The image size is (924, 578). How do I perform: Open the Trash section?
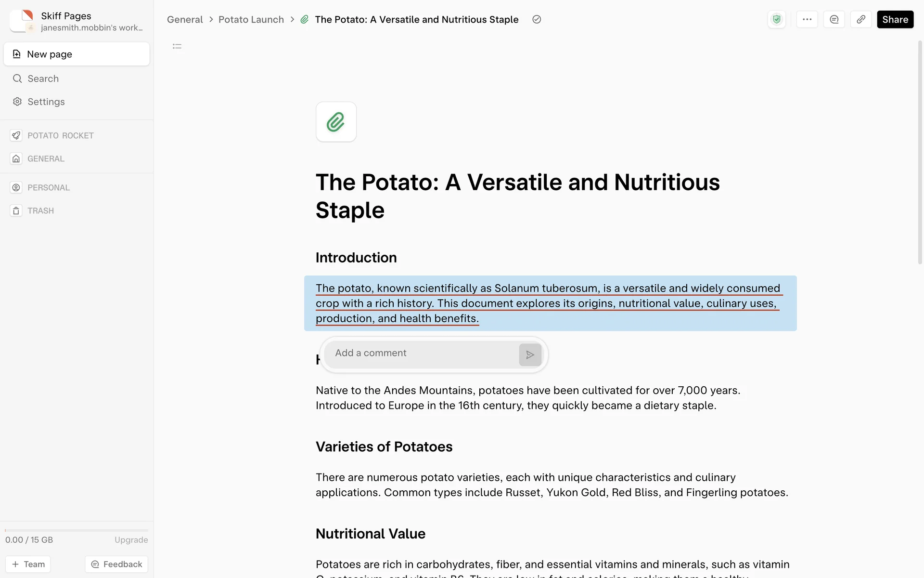click(x=40, y=210)
